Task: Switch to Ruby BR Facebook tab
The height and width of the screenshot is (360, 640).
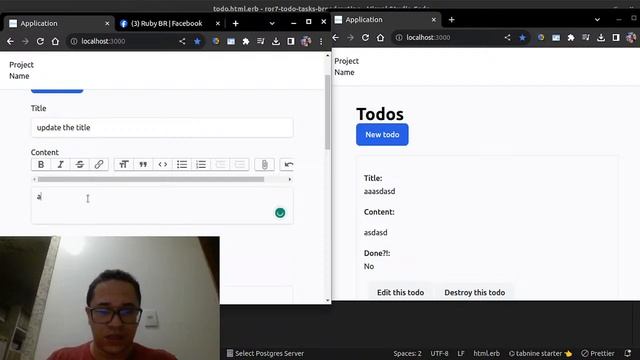Action: (167, 23)
